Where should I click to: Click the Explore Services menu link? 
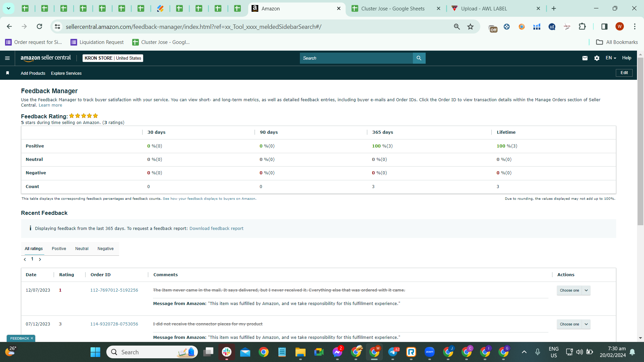click(66, 73)
